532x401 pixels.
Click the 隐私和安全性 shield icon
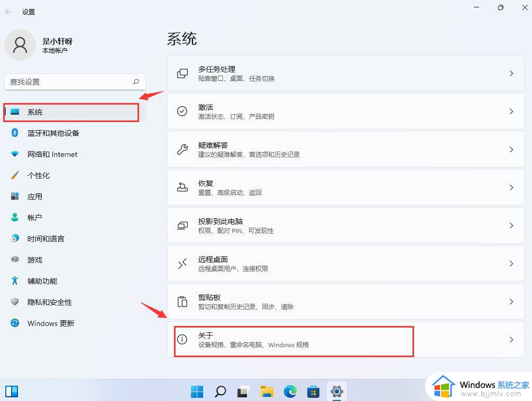click(15, 301)
